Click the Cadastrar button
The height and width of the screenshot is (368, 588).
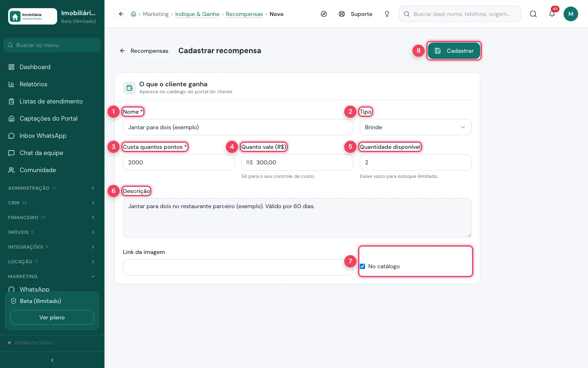click(x=454, y=51)
